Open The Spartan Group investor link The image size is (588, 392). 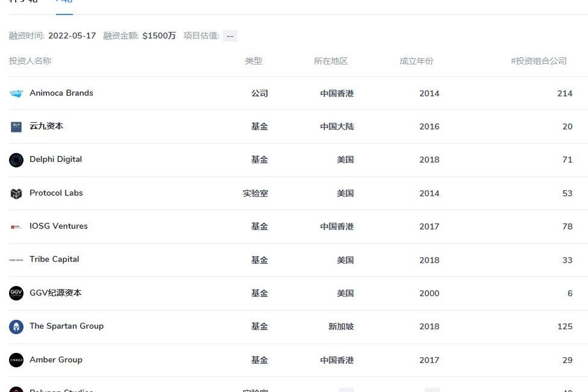pyautogui.click(x=66, y=326)
